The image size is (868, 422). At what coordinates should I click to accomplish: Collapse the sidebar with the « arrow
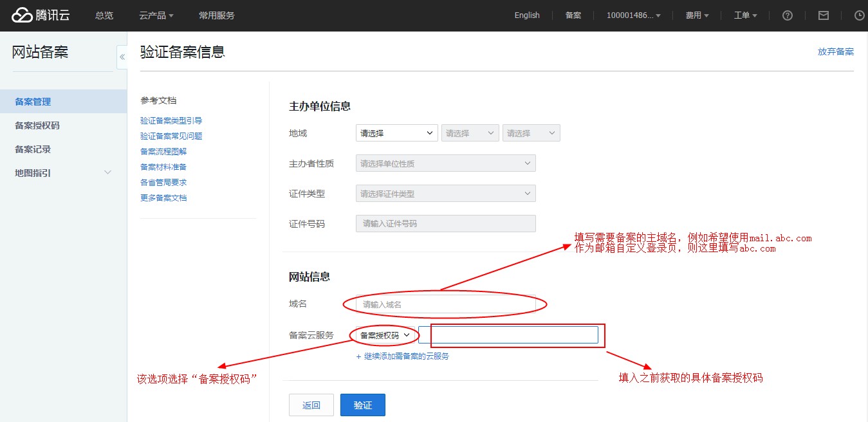(122, 57)
